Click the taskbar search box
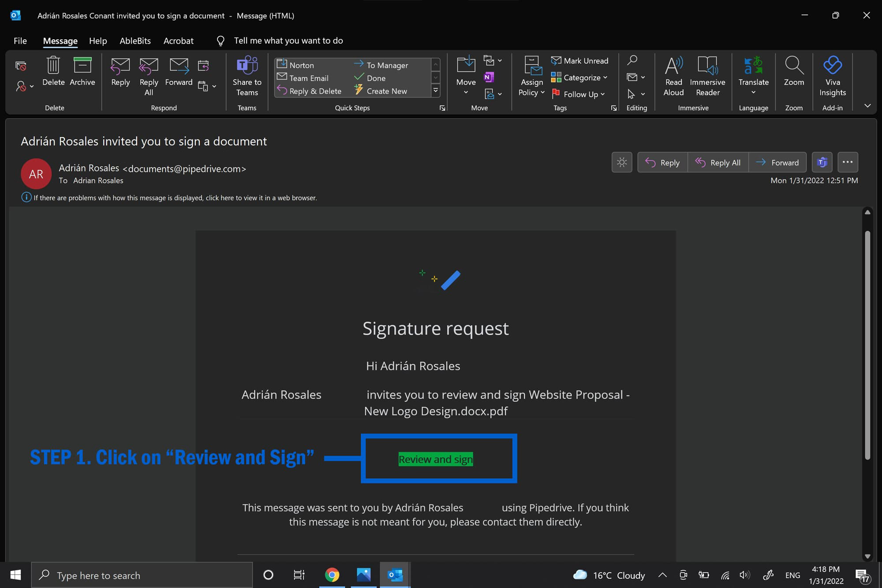The width and height of the screenshot is (882, 588). pyautogui.click(x=142, y=575)
